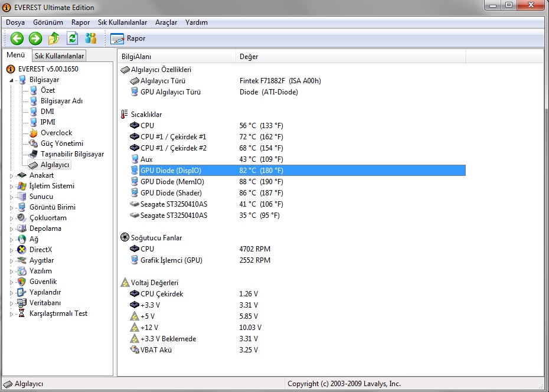Expand the Aygıtlar tree node
Image resolution: width=549 pixels, height=392 pixels.
tap(11, 261)
